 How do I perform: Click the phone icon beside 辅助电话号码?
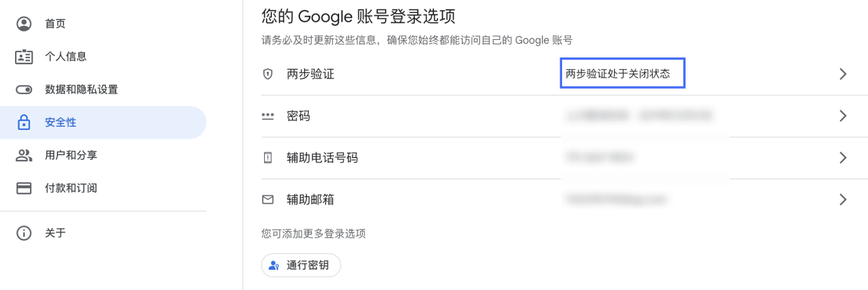(x=267, y=158)
